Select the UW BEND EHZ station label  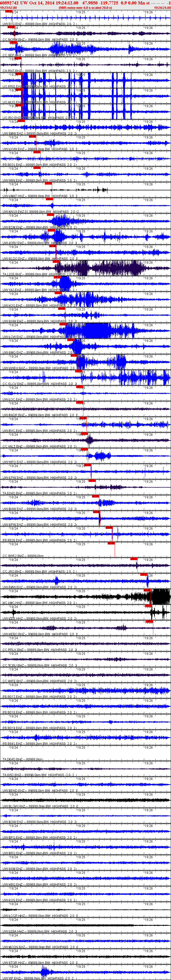(x=40, y=790)
